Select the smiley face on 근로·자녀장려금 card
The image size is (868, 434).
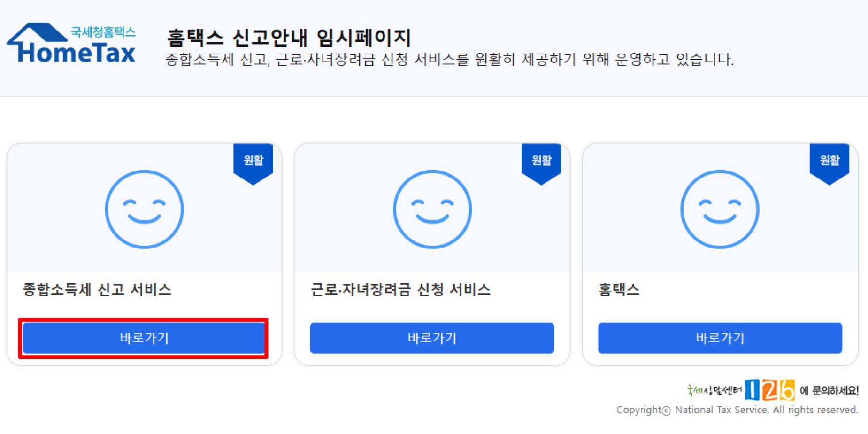click(432, 210)
